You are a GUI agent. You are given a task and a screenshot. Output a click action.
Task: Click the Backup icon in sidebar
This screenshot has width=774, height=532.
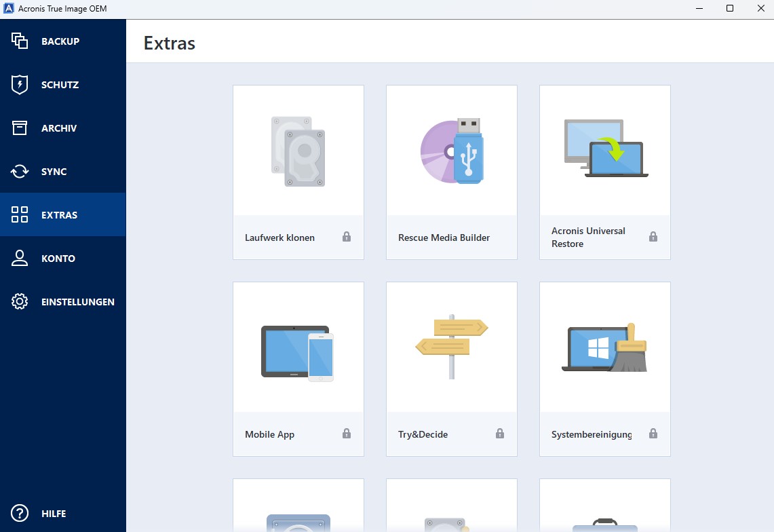coord(20,41)
